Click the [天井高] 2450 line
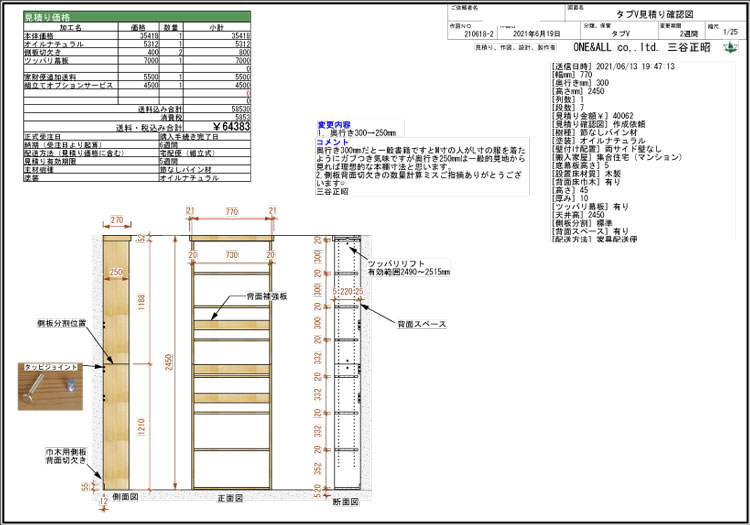The height and width of the screenshot is (525, 750). 577,215
